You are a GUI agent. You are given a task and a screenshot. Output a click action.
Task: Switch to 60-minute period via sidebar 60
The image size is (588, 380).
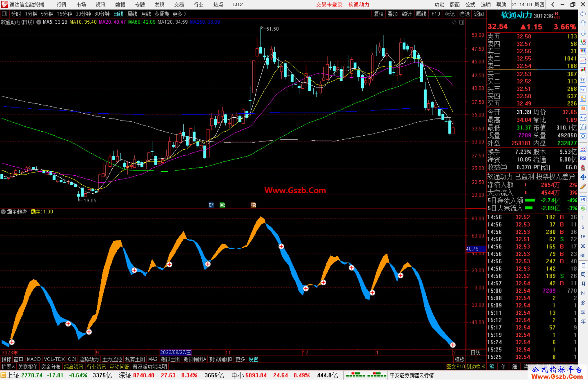583,256
